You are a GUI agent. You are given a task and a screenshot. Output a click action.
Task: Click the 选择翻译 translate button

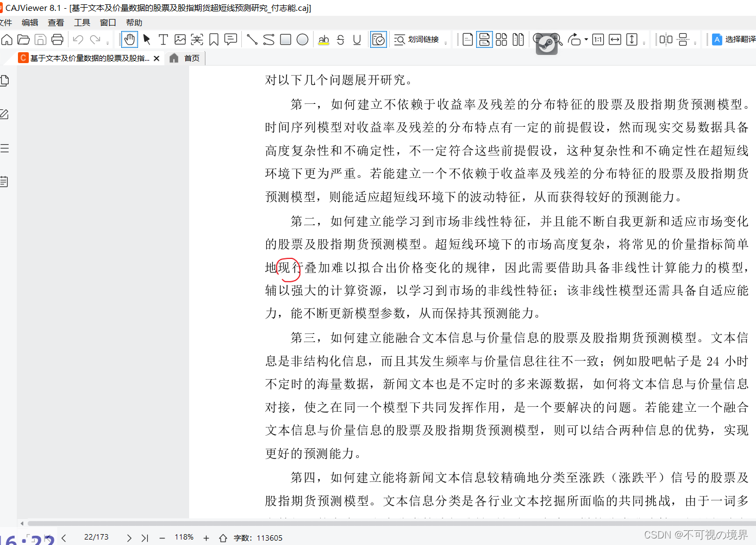[734, 40]
